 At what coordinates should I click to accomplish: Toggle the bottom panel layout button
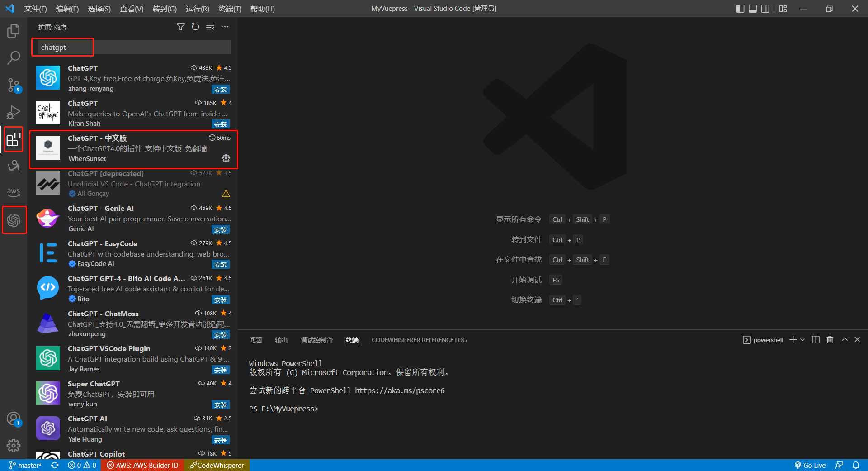click(x=753, y=9)
